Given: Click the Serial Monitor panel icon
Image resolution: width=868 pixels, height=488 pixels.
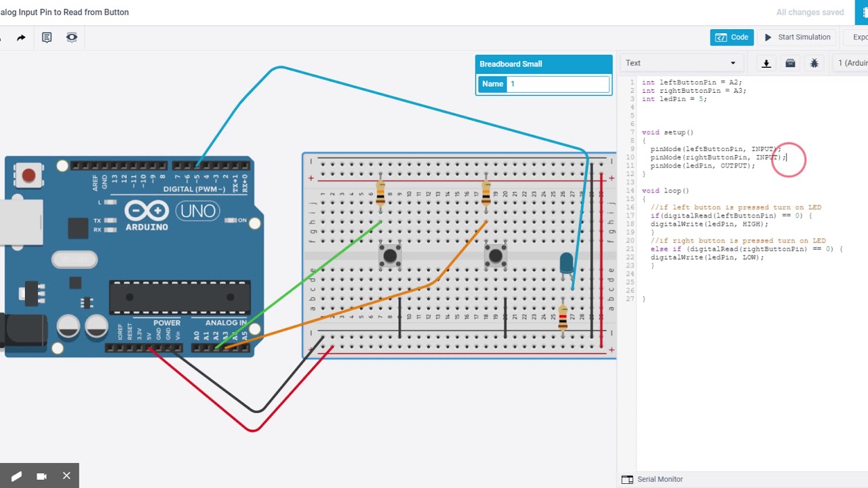Looking at the screenshot, I should 627,479.
